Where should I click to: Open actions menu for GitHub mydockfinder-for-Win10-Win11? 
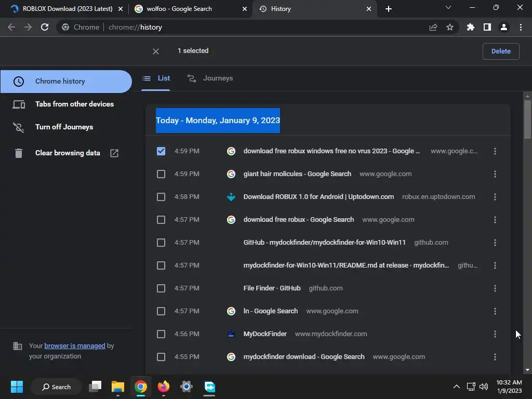point(495,243)
